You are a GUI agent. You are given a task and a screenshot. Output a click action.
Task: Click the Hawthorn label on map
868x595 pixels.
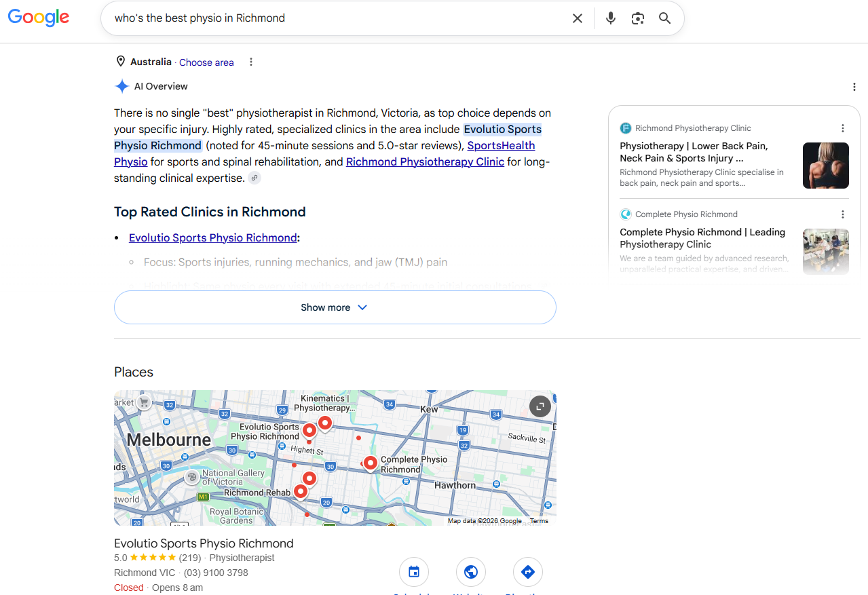(455, 486)
